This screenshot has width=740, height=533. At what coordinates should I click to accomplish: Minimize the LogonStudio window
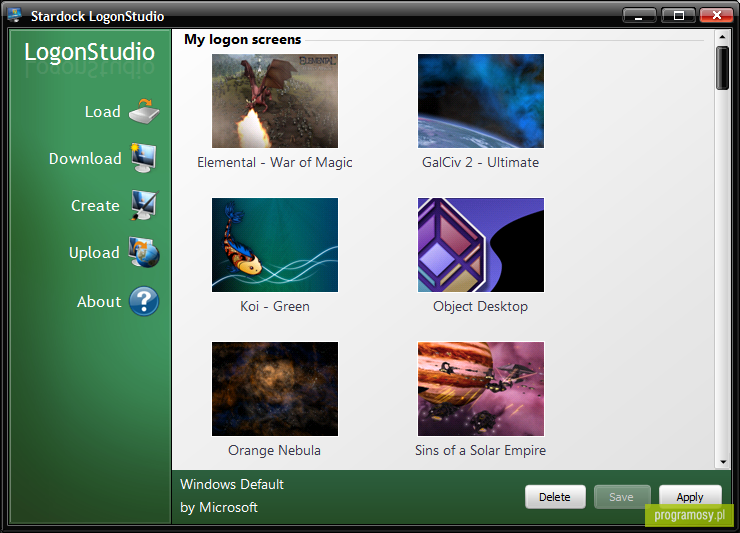click(x=639, y=16)
